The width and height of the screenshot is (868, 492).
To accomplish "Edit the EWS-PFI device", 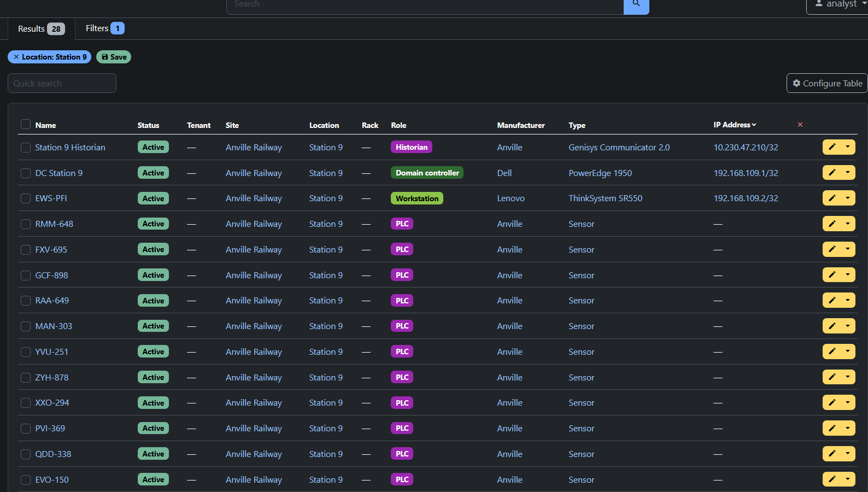I will [x=832, y=198].
